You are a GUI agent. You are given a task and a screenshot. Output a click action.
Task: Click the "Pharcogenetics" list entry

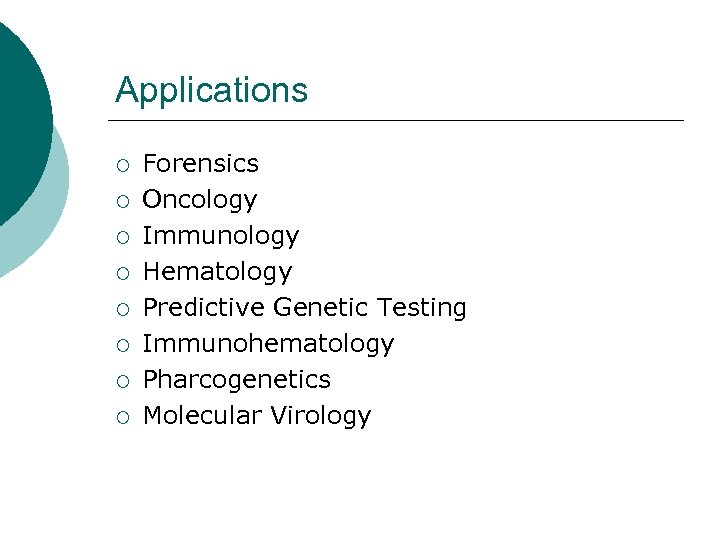tap(237, 379)
